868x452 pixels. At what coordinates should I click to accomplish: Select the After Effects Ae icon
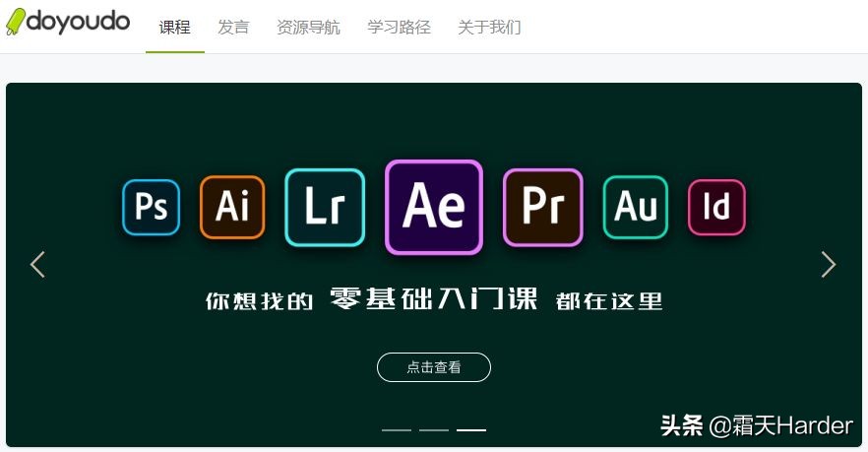coord(434,207)
